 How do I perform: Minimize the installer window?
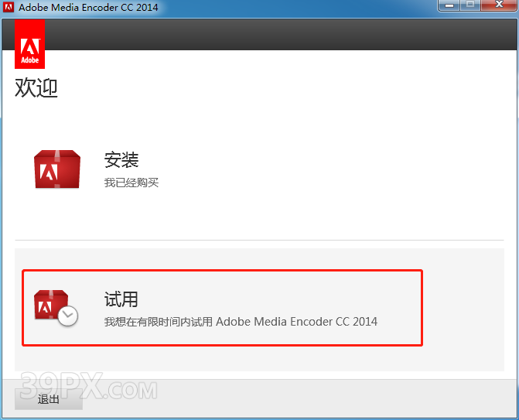449,5
